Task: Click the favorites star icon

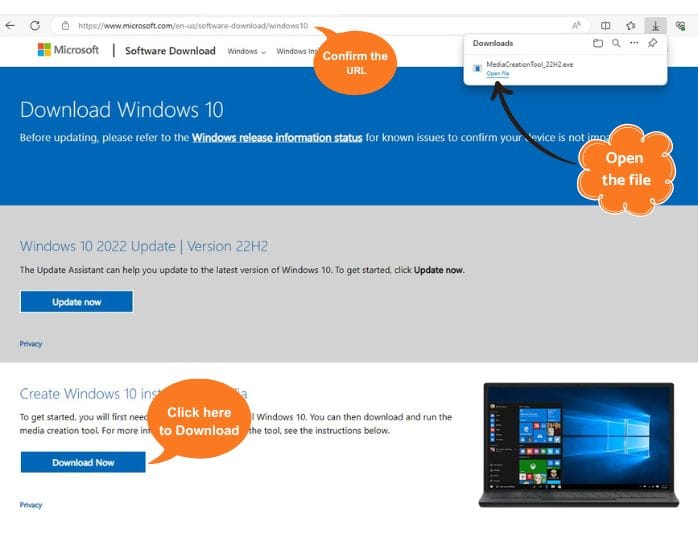Action: pyautogui.click(x=630, y=26)
